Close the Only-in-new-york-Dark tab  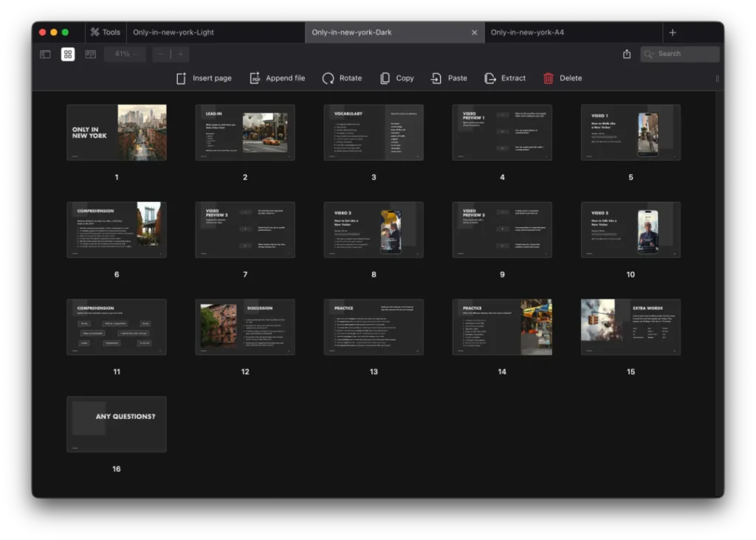[x=475, y=32]
